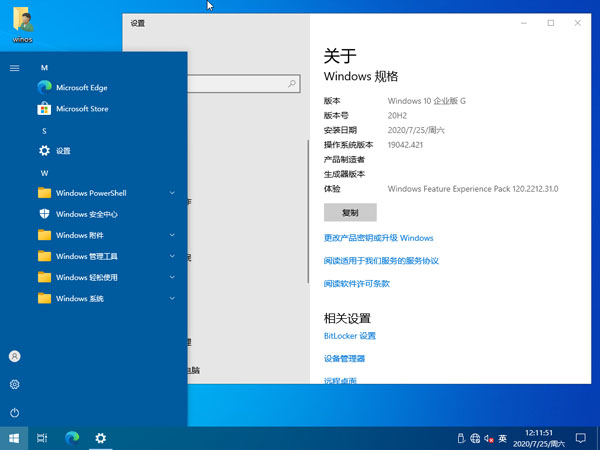Click the USB device tray icon

click(x=461, y=439)
